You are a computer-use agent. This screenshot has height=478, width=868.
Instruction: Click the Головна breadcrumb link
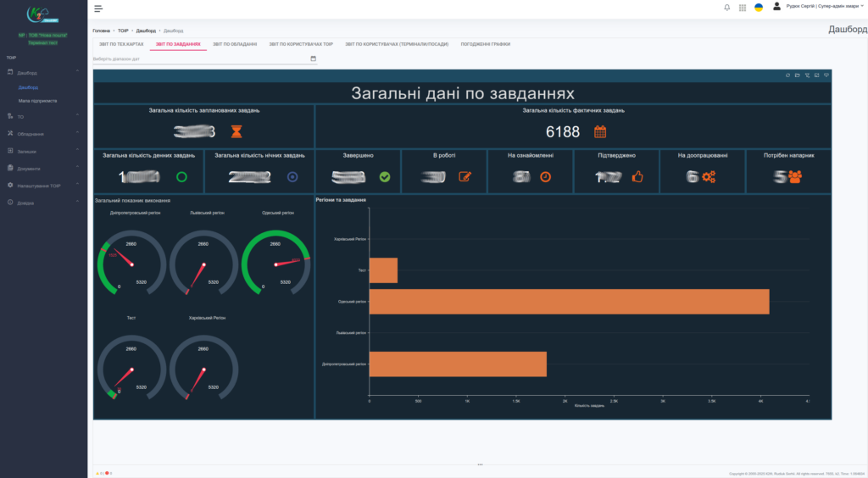coord(101,31)
